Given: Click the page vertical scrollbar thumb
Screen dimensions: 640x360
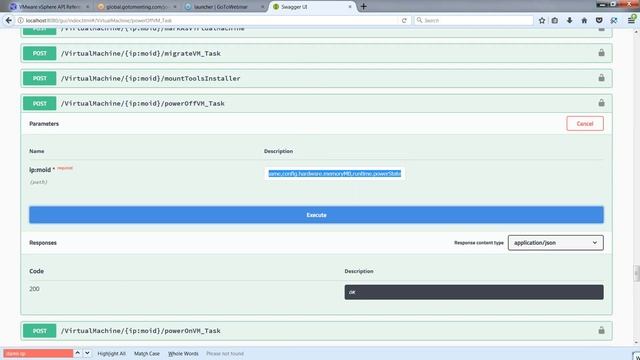Looking at the screenshot, I should pos(636,273).
